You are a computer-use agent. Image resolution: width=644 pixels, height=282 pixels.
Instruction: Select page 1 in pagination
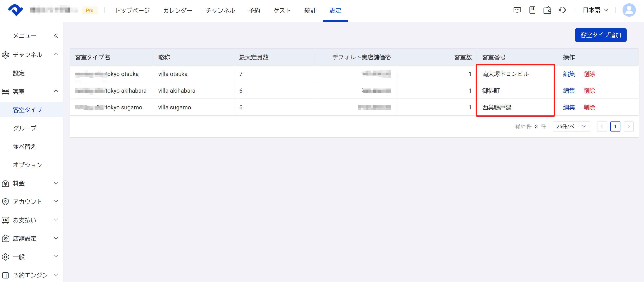tap(615, 126)
